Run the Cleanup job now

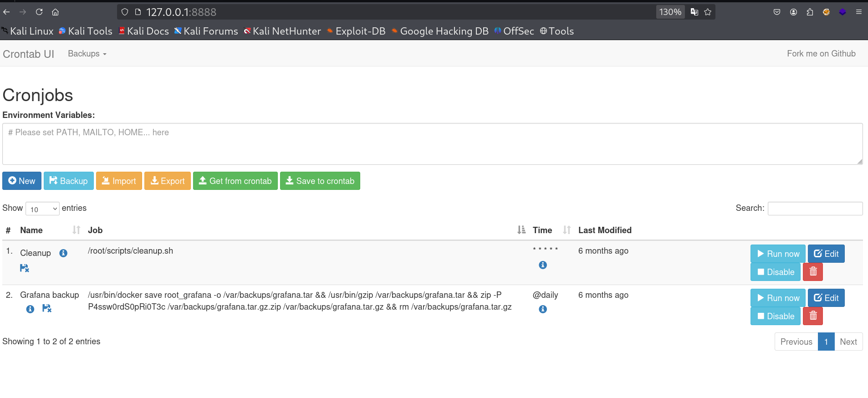pyautogui.click(x=778, y=254)
